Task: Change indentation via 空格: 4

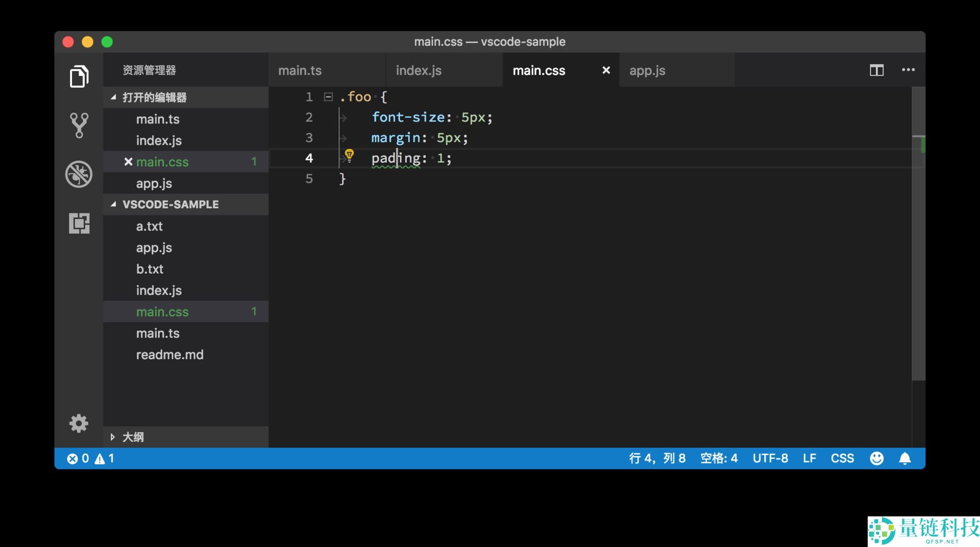Action: tap(719, 458)
